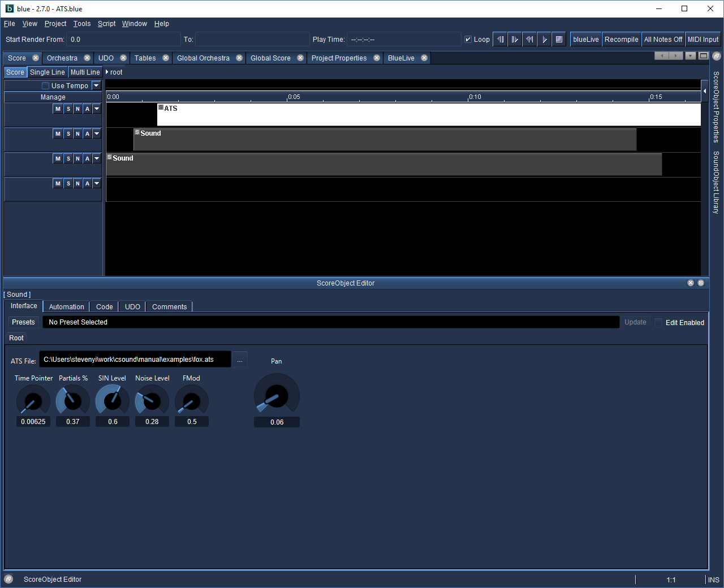Viewport: 724px width, 588px height.
Task: Open the tab list dropdown arrow in the tab bar
Action: click(x=690, y=56)
